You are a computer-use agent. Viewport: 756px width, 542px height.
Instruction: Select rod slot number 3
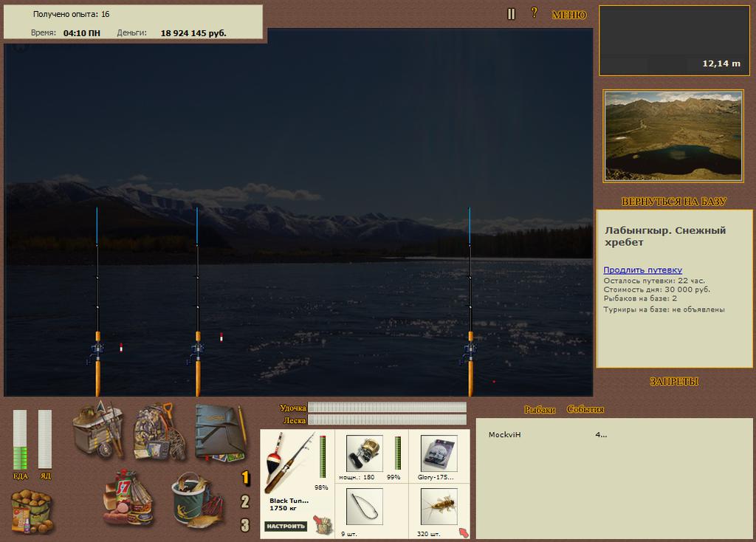click(245, 525)
